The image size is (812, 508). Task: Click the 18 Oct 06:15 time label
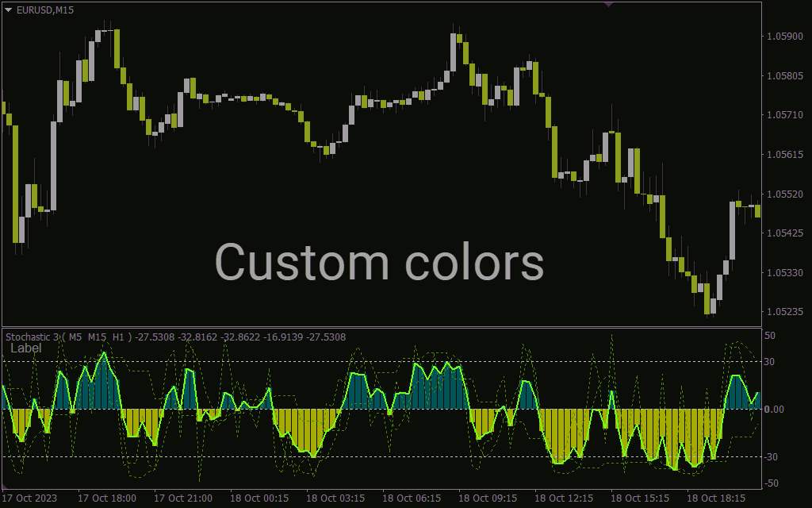(x=412, y=498)
